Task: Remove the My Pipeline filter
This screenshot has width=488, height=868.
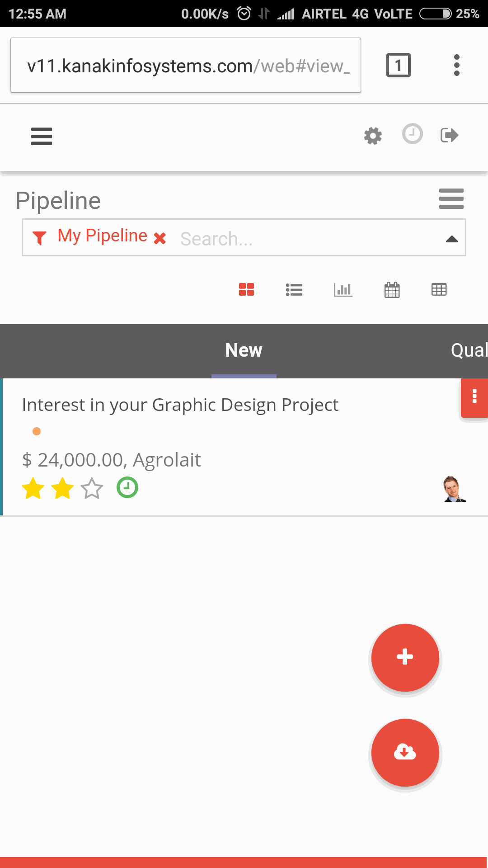Action: pos(160,238)
